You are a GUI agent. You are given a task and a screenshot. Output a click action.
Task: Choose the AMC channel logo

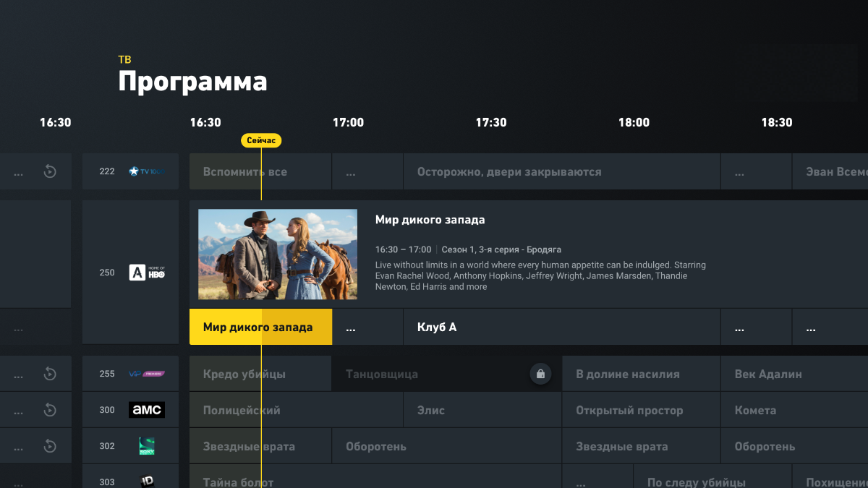(147, 410)
